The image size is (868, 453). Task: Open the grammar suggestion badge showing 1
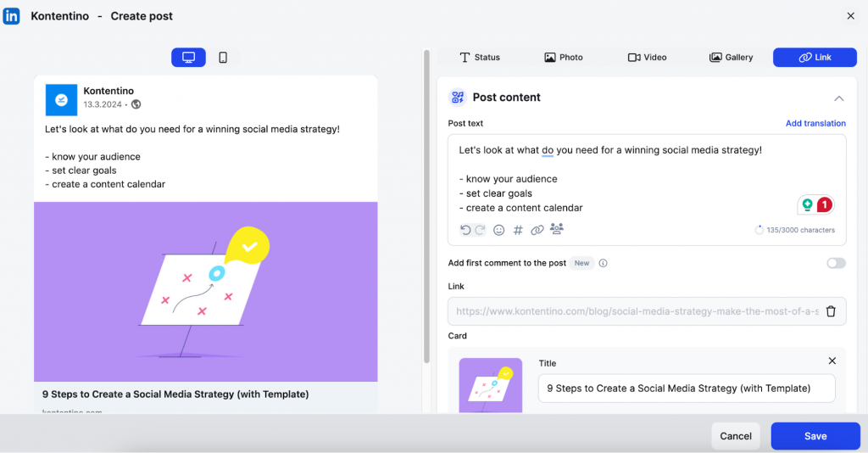825,205
